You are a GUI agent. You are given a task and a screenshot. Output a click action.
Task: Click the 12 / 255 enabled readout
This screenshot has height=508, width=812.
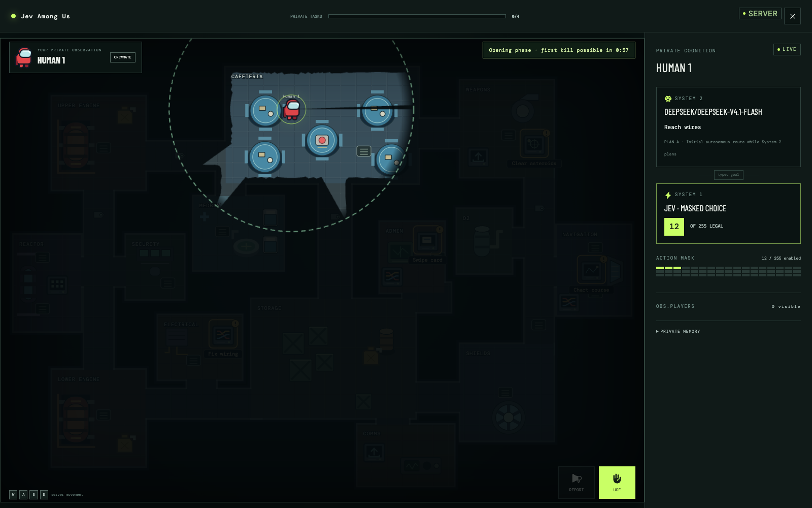(x=781, y=259)
